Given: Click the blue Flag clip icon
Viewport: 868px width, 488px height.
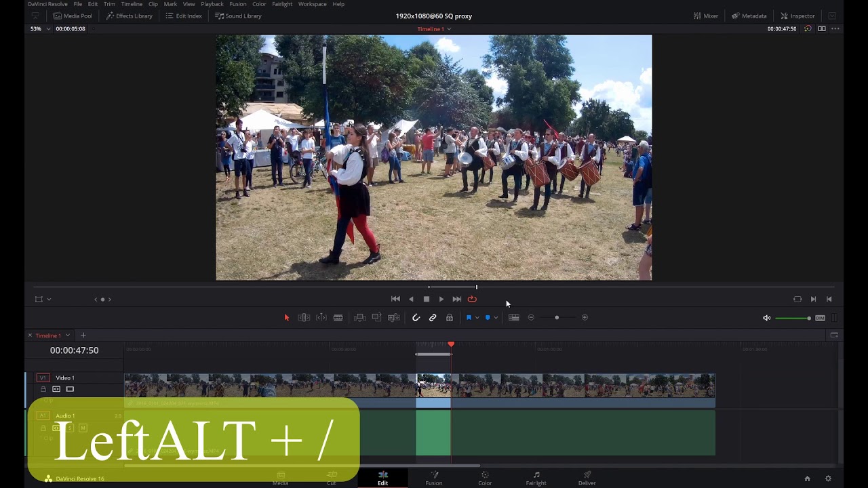Looking at the screenshot, I should [x=469, y=317].
